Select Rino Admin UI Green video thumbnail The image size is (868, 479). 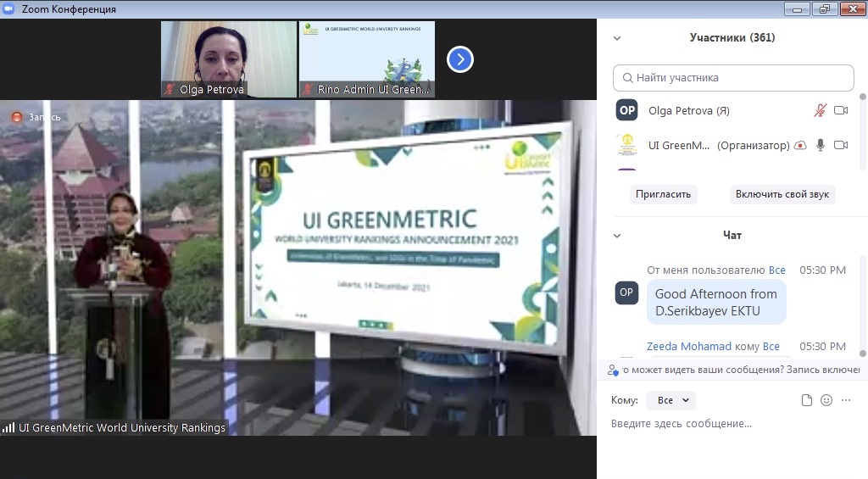pyautogui.click(x=367, y=59)
